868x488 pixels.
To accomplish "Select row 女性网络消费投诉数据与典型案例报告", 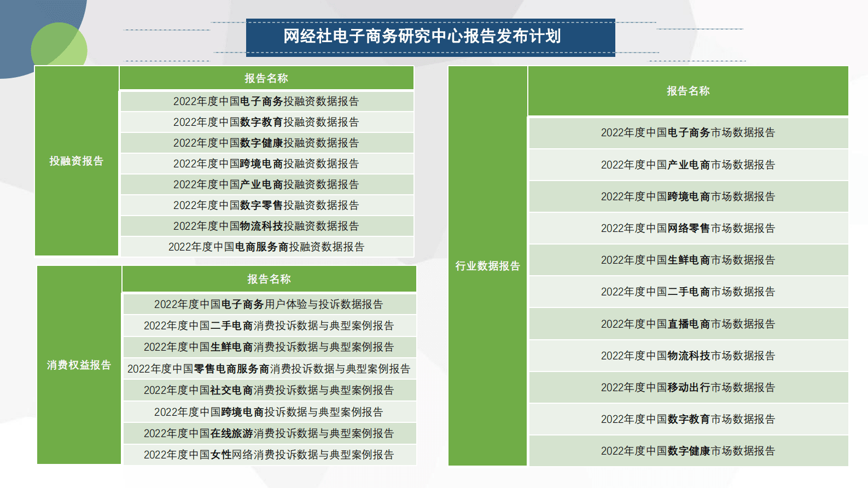I will click(269, 455).
